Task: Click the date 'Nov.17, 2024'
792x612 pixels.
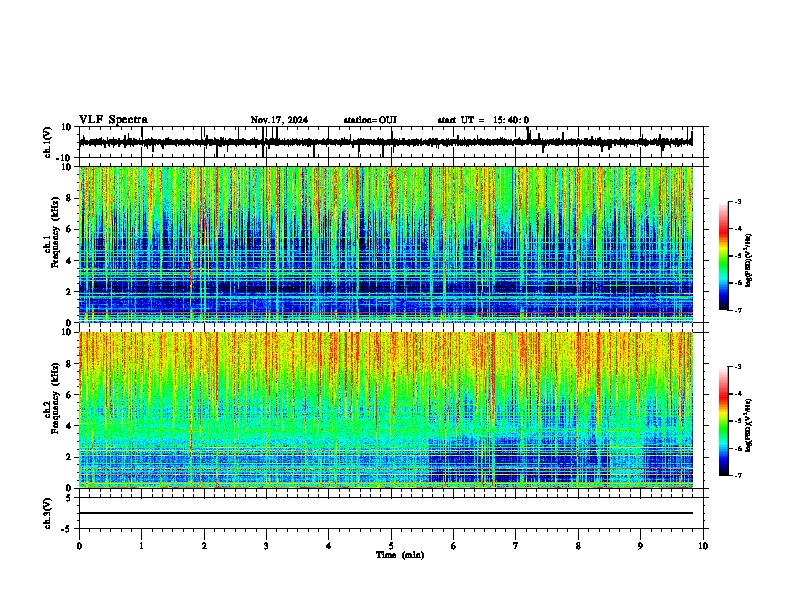Action: 279,120
